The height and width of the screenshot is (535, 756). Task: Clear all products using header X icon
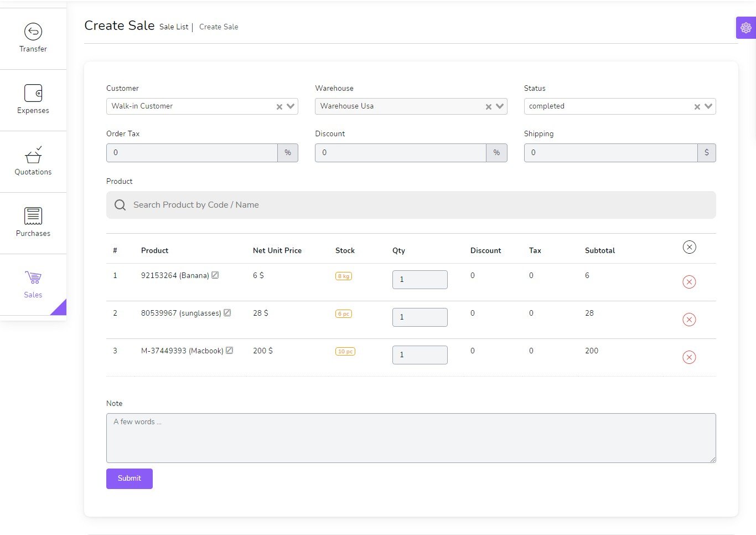click(x=689, y=247)
